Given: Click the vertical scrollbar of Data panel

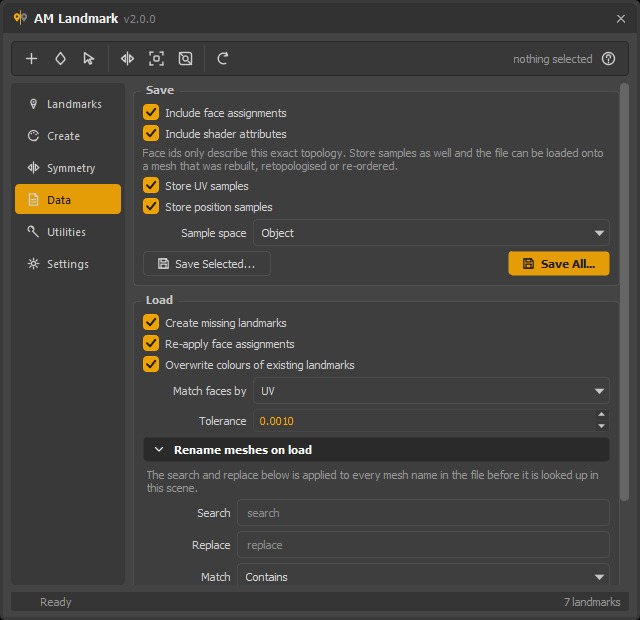Looking at the screenshot, I should point(624,292).
